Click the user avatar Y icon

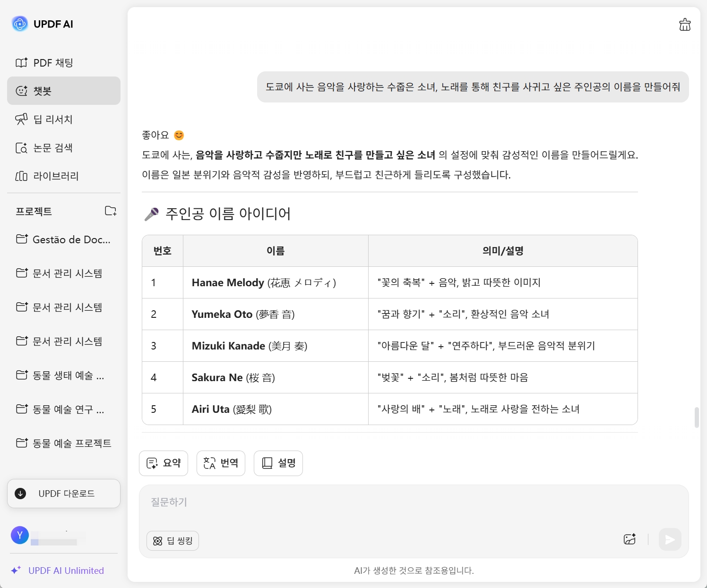coord(20,535)
